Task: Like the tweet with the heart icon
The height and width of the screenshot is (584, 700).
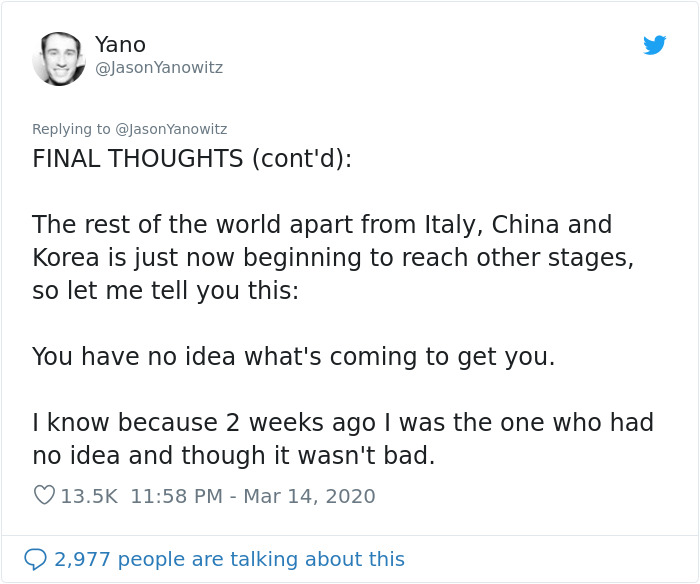Action: 44,495
